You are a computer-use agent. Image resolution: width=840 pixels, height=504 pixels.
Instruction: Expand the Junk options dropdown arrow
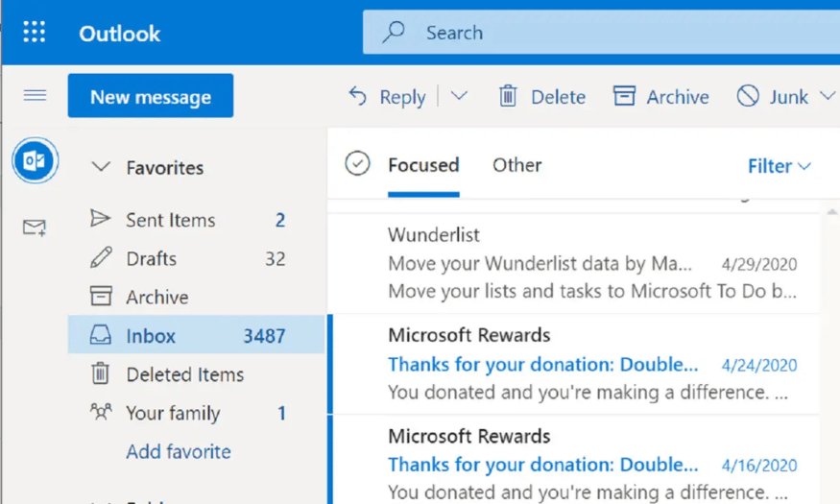[828, 96]
